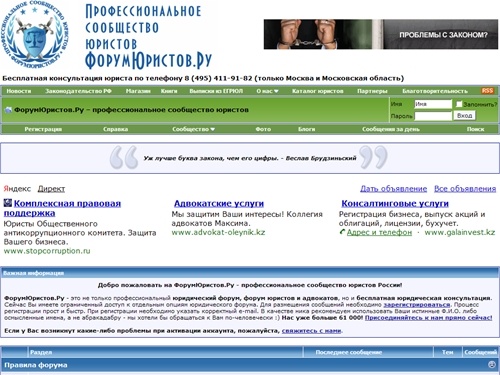500x375 pixels.
Task: Collapse the Правила форума section icon
Action: click(x=492, y=365)
